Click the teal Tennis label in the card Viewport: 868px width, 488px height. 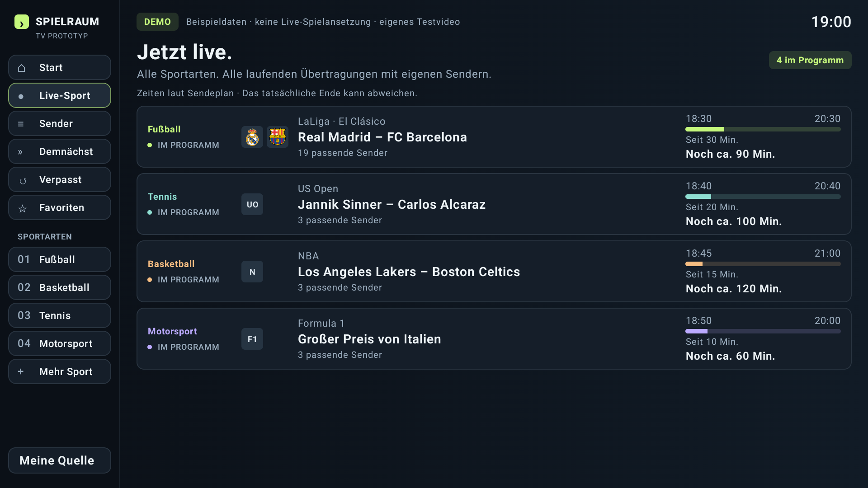162,197
